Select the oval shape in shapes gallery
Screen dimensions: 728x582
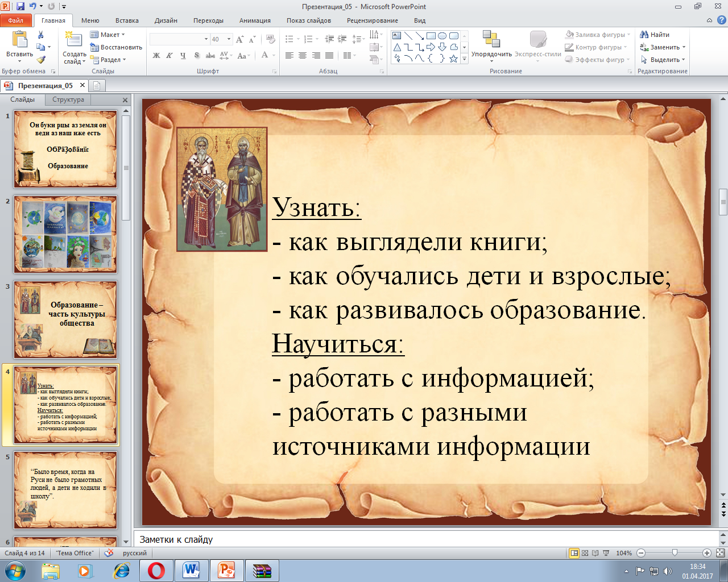click(x=442, y=35)
